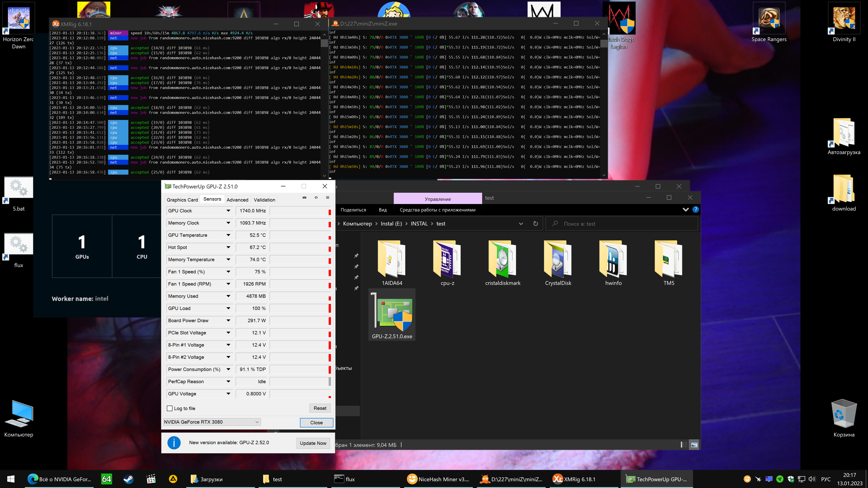Switch Explorer to large icons view
868x488 pixels.
coord(694,445)
